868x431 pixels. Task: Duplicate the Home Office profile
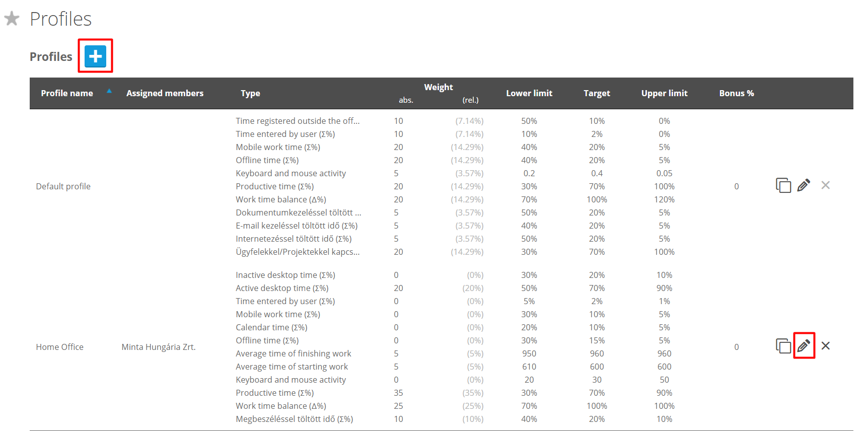[x=783, y=346]
